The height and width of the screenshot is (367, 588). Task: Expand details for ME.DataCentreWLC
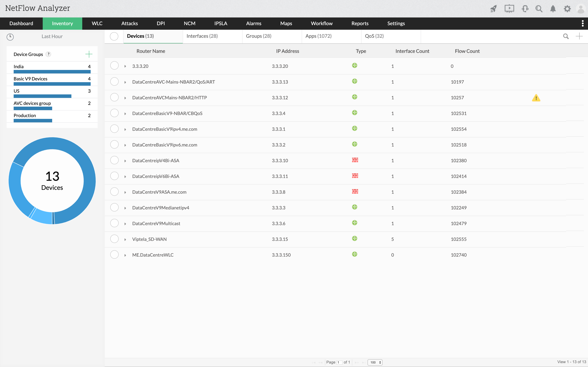pos(125,255)
